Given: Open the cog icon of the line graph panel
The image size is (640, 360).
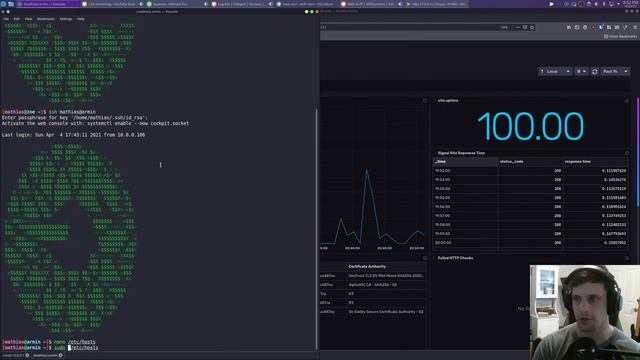Looking at the screenshot, I should tap(424, 100).
